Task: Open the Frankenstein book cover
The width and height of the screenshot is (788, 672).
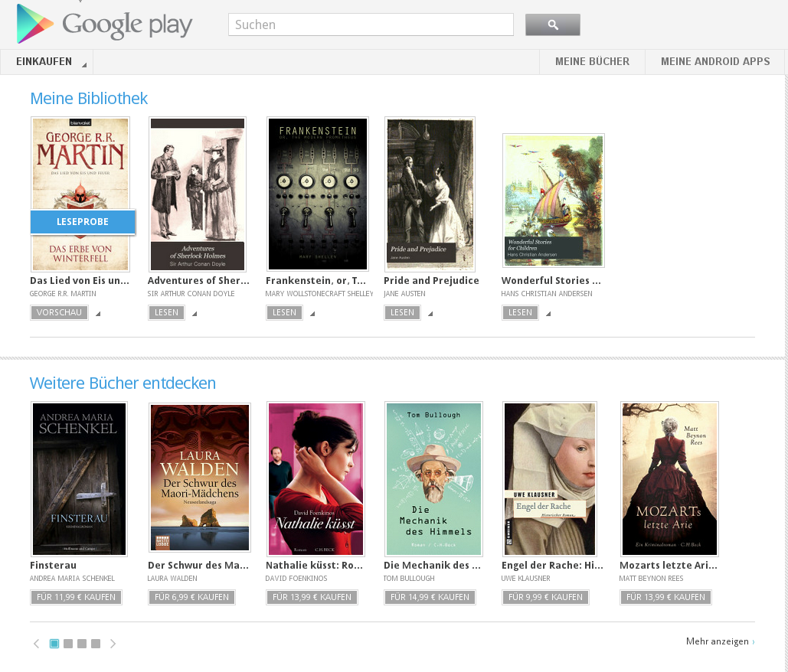Action: [318, 194]
